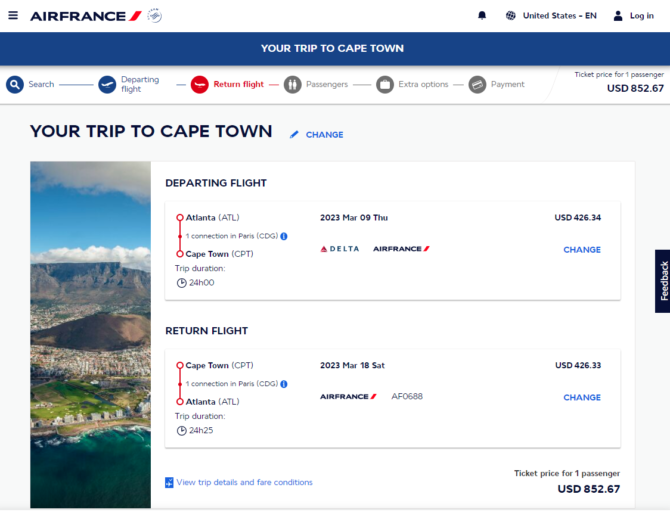Click flight number AF0688
670x522 pixels.
[x=407, y=396]
